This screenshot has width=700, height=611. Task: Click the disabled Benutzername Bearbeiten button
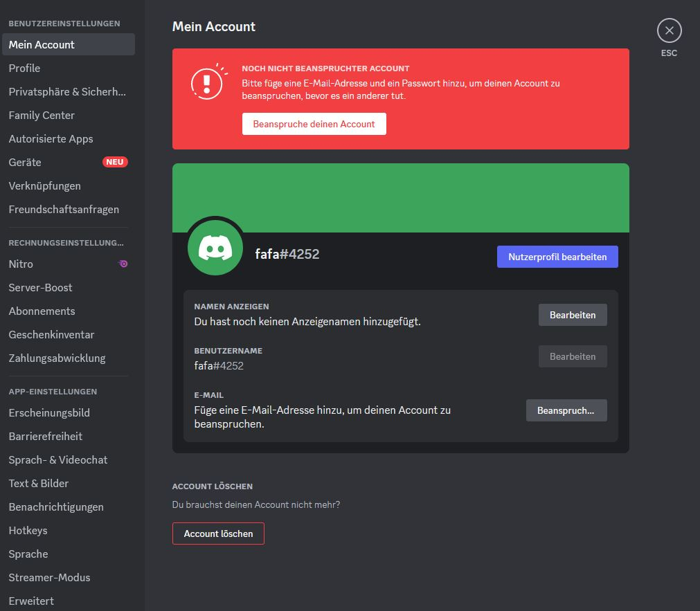point(573,356)
